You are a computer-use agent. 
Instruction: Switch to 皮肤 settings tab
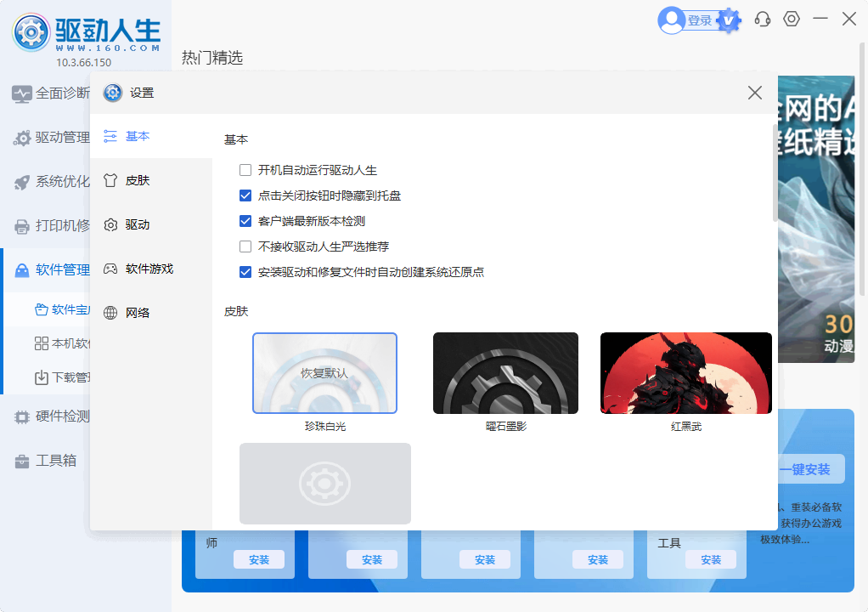[x=151, y=180]
